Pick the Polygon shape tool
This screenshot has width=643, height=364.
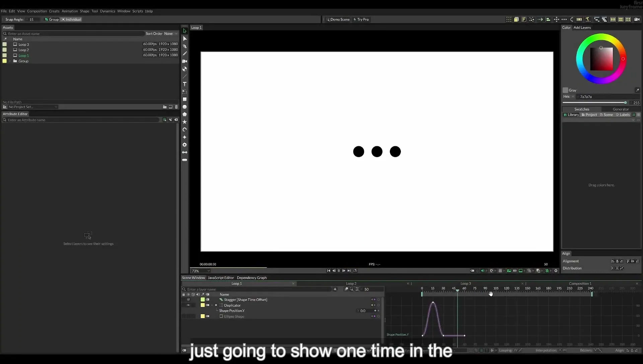(185, 114)
